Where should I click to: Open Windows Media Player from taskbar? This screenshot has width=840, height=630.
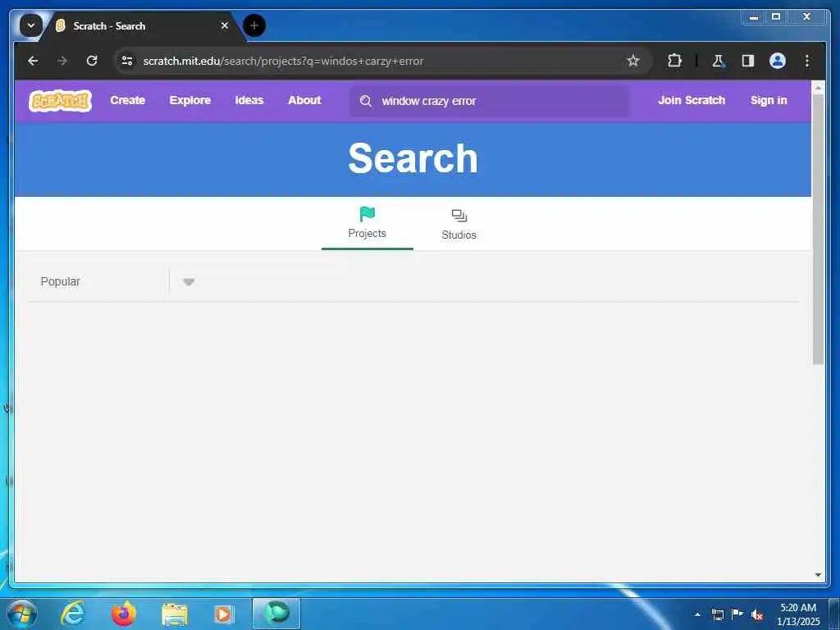tap(223, 614)
